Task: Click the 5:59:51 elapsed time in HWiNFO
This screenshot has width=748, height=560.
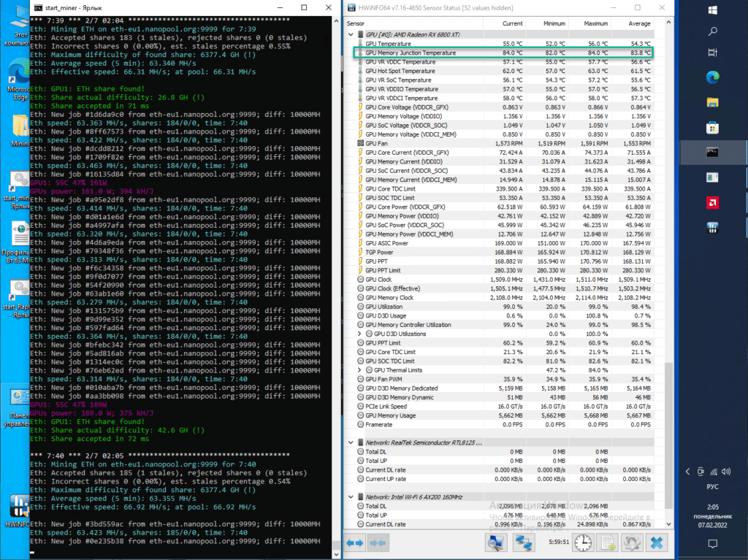Action: (x=558, y=542)
